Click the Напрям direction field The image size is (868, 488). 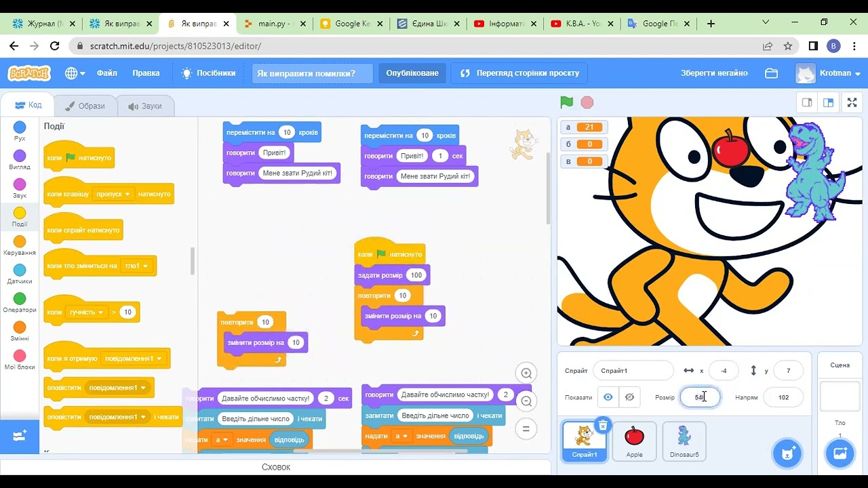click(783, 397)
